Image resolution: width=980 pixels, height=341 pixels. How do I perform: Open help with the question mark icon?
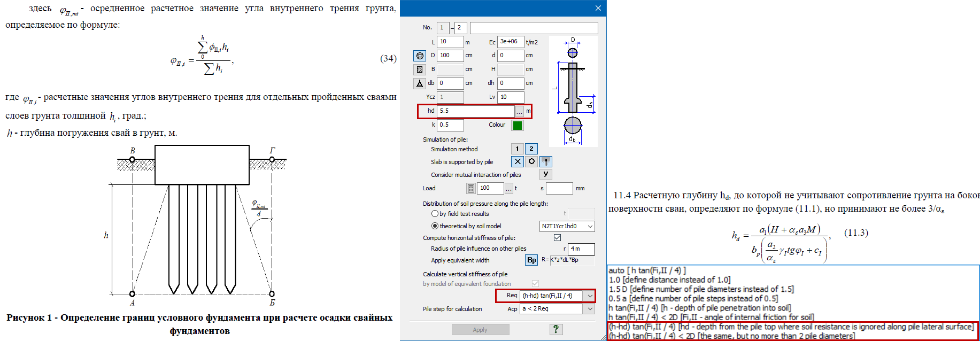[556, 329]
